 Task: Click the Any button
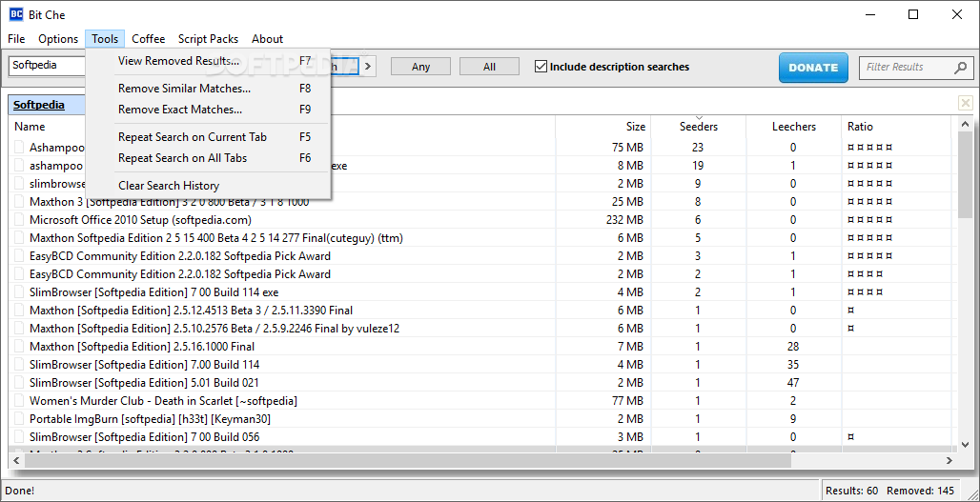coord(420,66)
